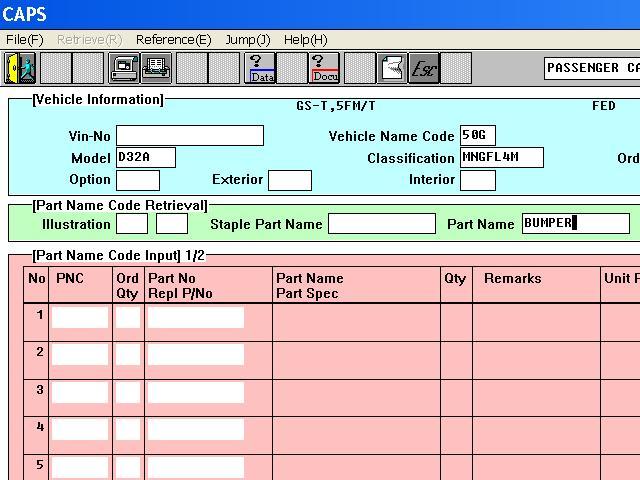Click the Classification field with MNGFL4M
Viewport: 640px width, 480px height.
tap(502, 158)
